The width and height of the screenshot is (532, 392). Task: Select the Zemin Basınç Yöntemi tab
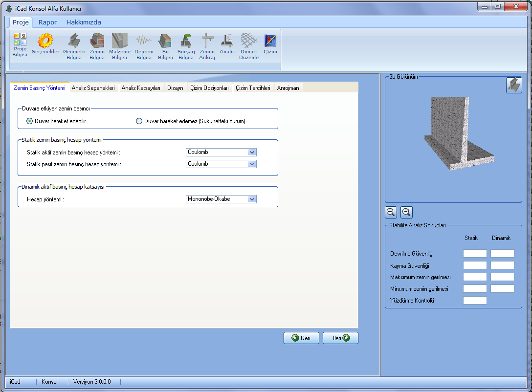(x=39, y=88)
